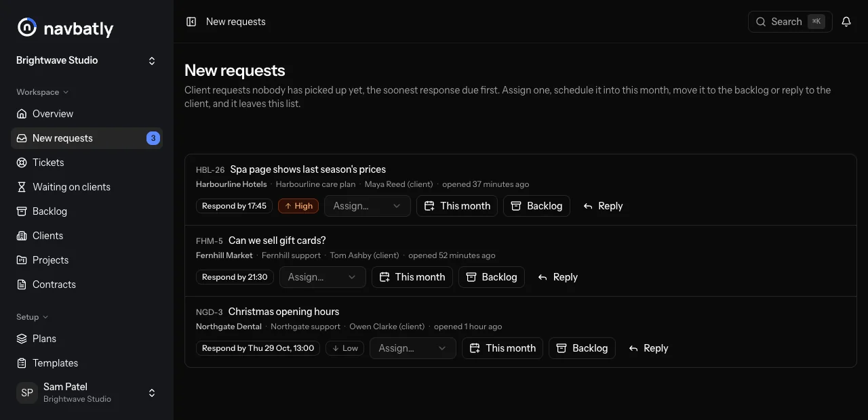868x420 pixels.
Task: Click Tom Ashby (client) name
Action: coord(364,255)
